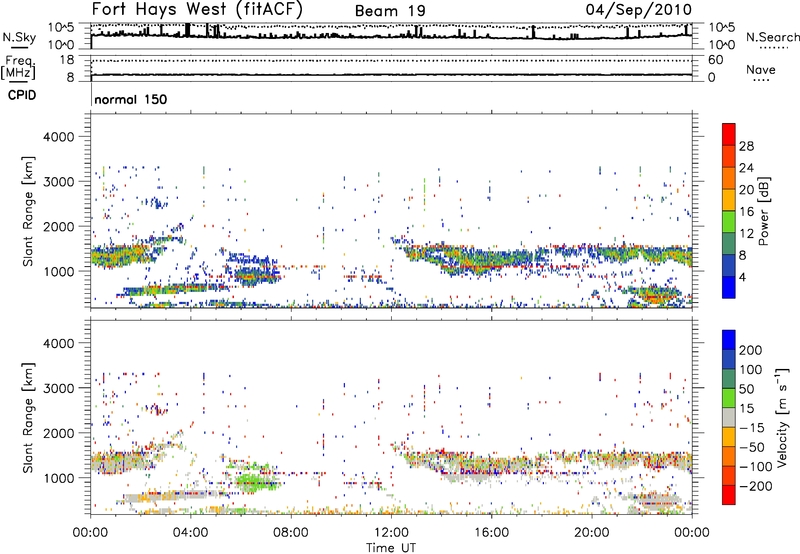
Task: Click the 'Nave' legend label
Action: coord(761,69)
